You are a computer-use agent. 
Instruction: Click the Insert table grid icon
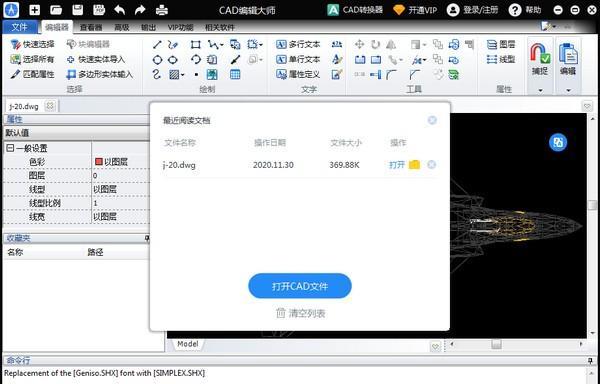tap(235, 74)
